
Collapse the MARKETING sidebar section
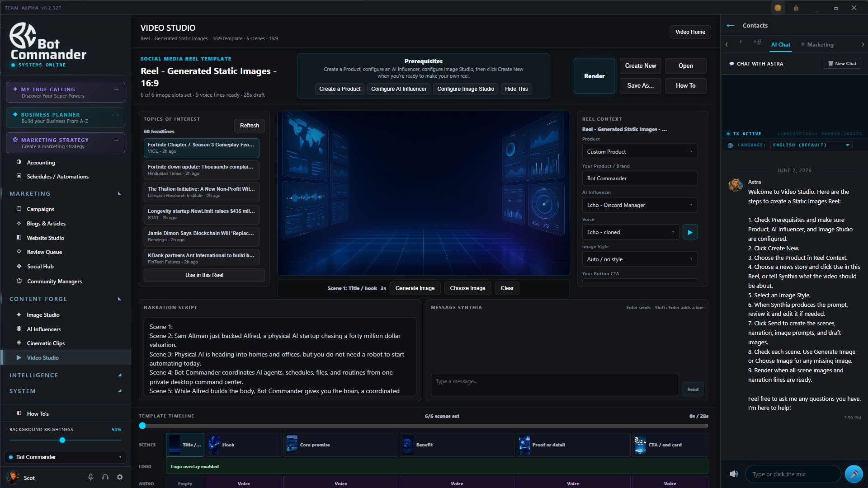click(119, 193)
